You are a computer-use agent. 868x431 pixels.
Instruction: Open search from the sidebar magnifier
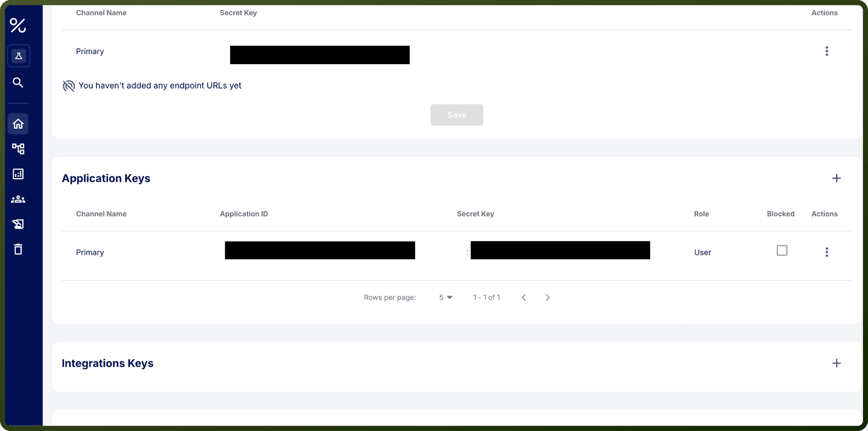tap(18, 82)
